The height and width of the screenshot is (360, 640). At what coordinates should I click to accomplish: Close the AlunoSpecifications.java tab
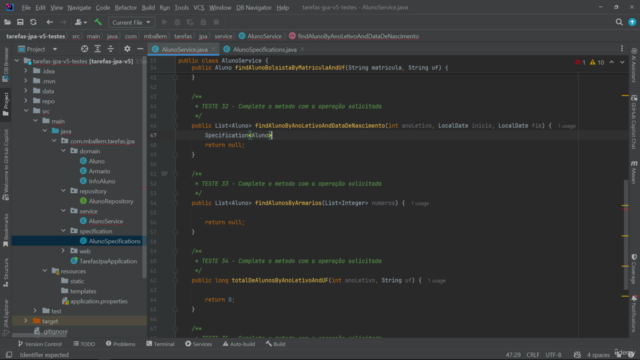pyautogui.click(x=302, y=49)
